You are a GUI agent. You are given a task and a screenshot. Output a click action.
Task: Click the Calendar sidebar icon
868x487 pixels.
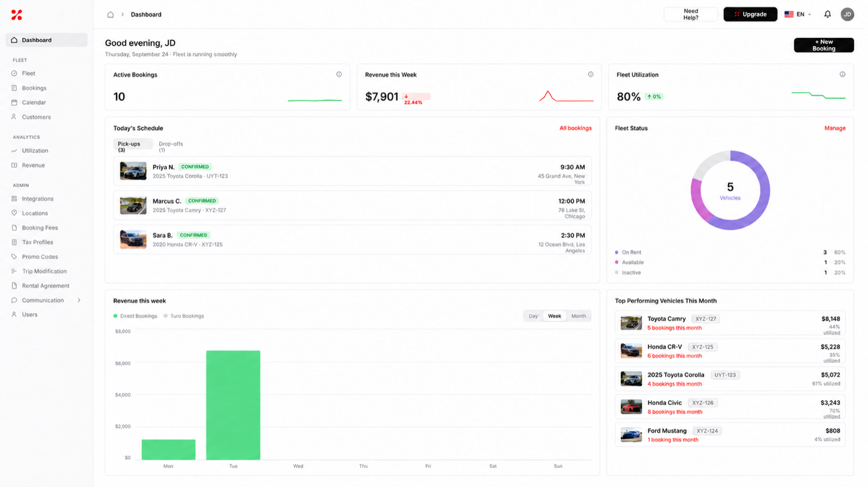click(x=14, y=102)
